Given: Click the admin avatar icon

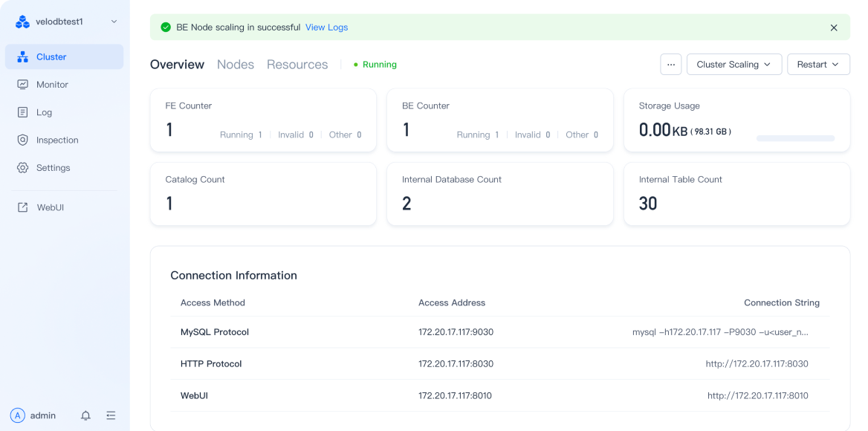Looking at the screenshot, I should coord(18,415).
